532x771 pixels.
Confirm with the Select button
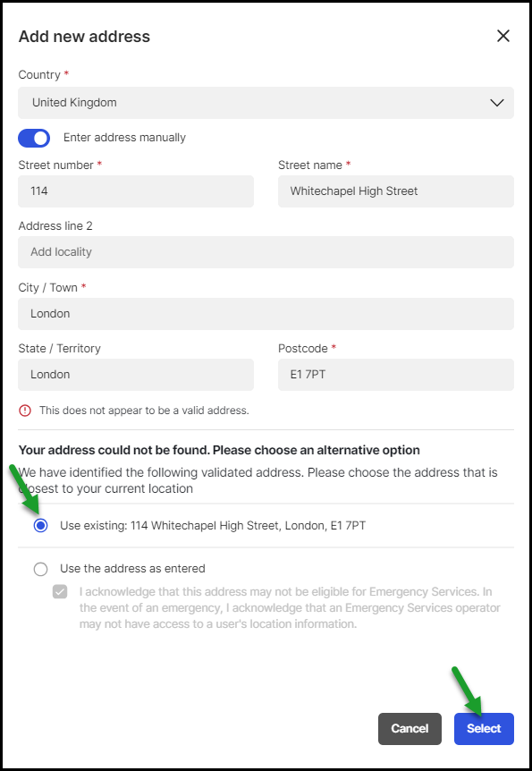(x=484, y=729)
